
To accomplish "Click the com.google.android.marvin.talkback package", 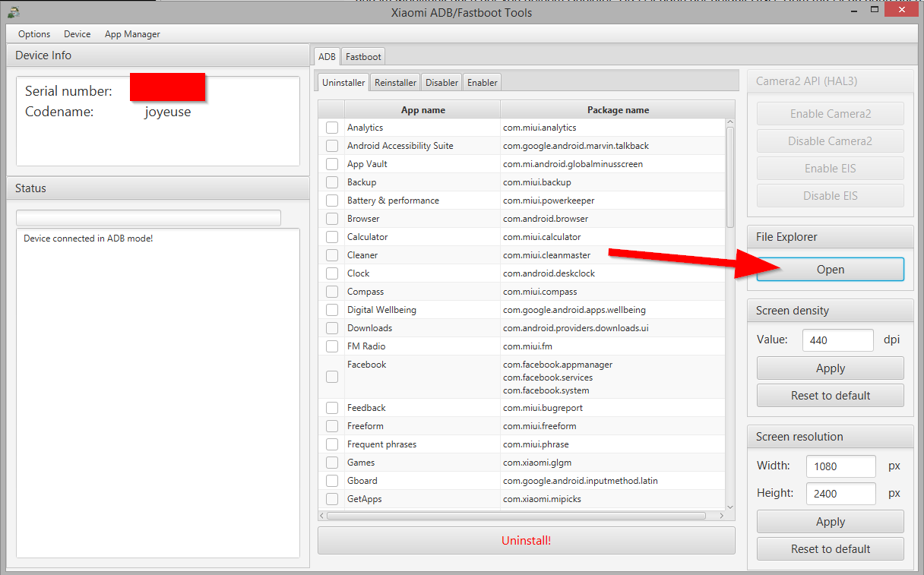I will point(576,146).
